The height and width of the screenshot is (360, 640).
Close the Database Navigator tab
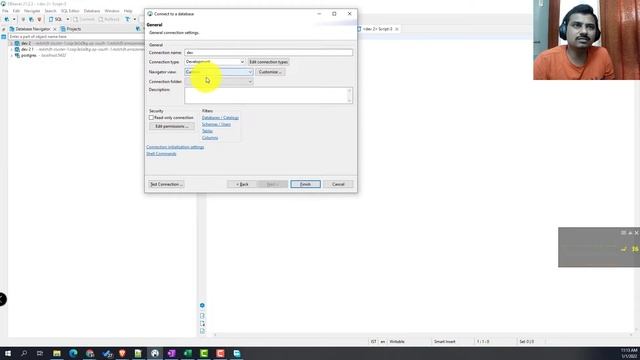[55, 29]
